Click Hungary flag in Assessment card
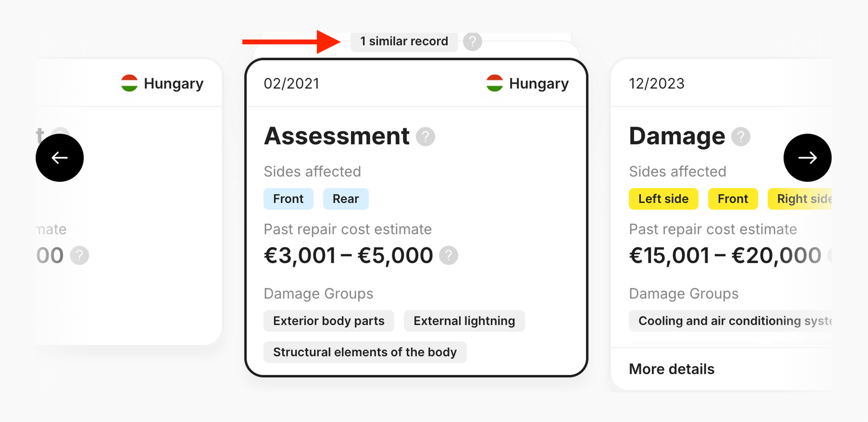868x422 pixels. pyautogui.click(x=494, y=83)
